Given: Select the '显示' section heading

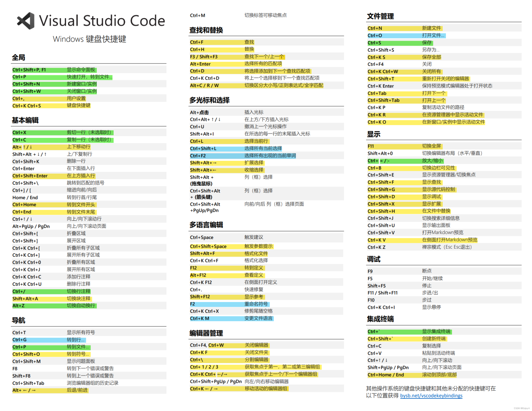Looking at the screenshot, I should click(x=374, y=134).
